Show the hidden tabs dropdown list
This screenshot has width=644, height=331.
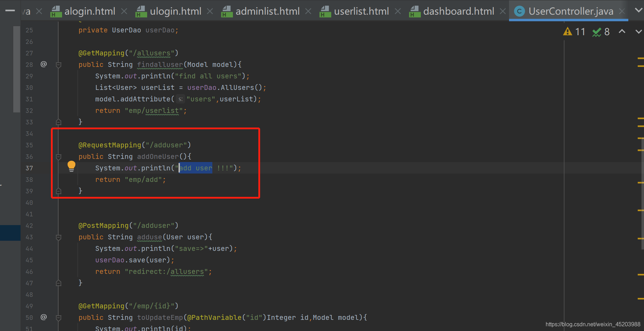tap(638, 10)
